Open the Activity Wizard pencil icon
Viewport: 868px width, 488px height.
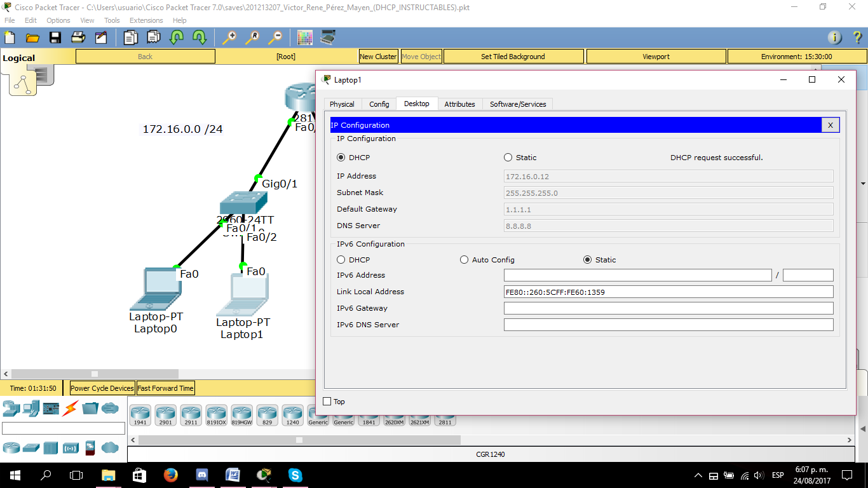[102, 37]
